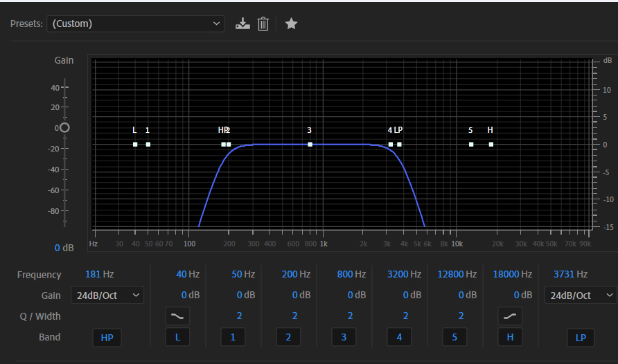Open the low-pass 24dB/Oct slope dropdown
The width and height of the screenshot is (618, 364).
580,295
